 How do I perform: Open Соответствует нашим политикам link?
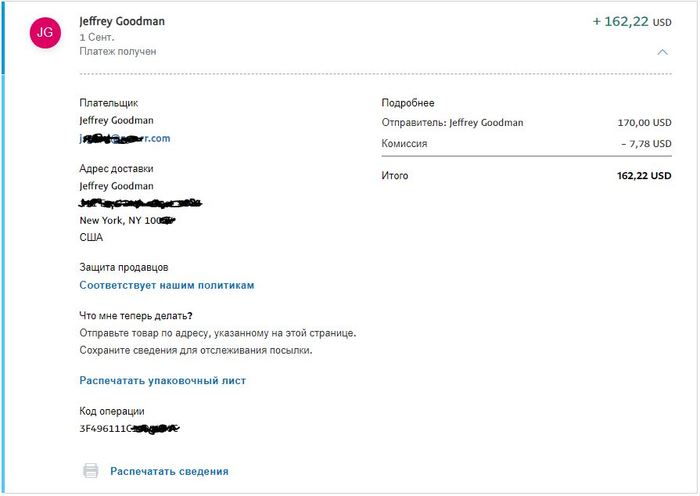click(x=167, y=285)
